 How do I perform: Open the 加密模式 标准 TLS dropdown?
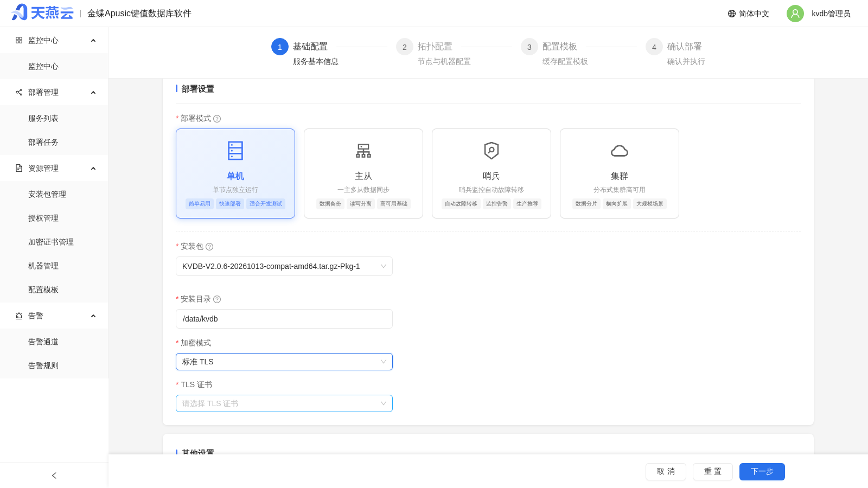[284, 362]
